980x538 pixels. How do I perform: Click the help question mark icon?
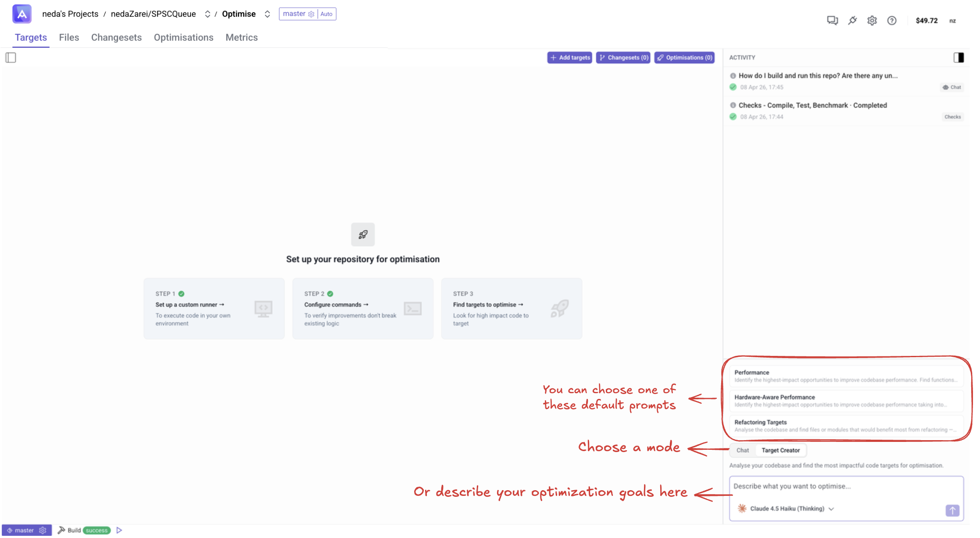click(x=892, y=20)
